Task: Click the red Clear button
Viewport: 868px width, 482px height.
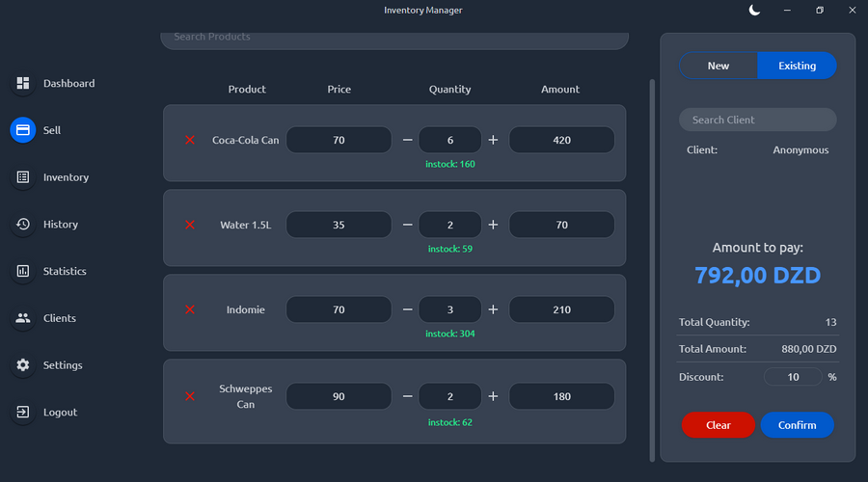Action: click(x=718, y=425)
